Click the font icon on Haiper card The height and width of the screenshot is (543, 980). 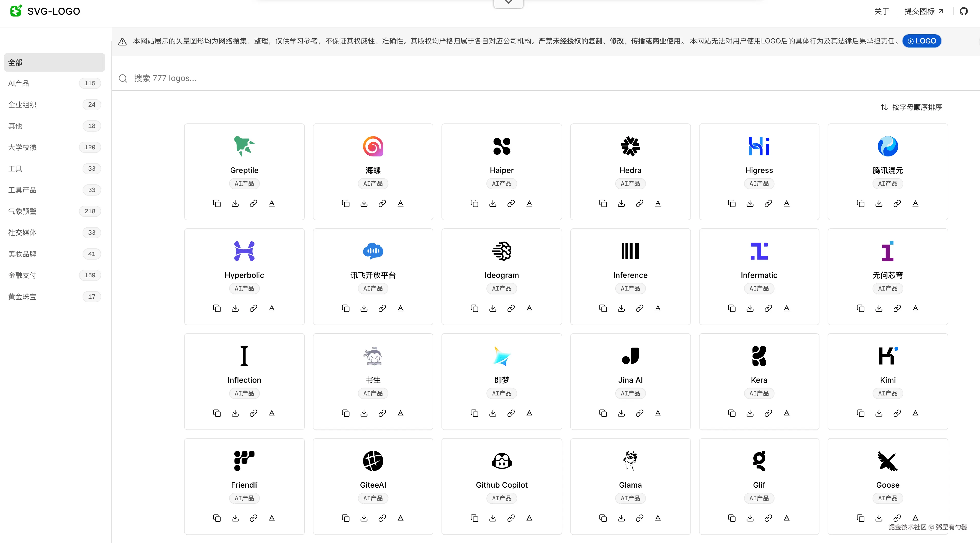(x=529, y=203)
